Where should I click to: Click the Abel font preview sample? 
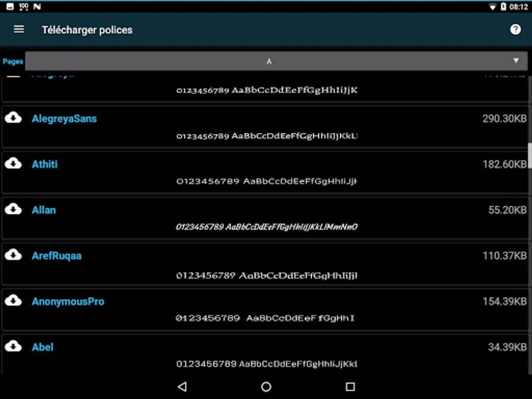click(x=267, y=364)
